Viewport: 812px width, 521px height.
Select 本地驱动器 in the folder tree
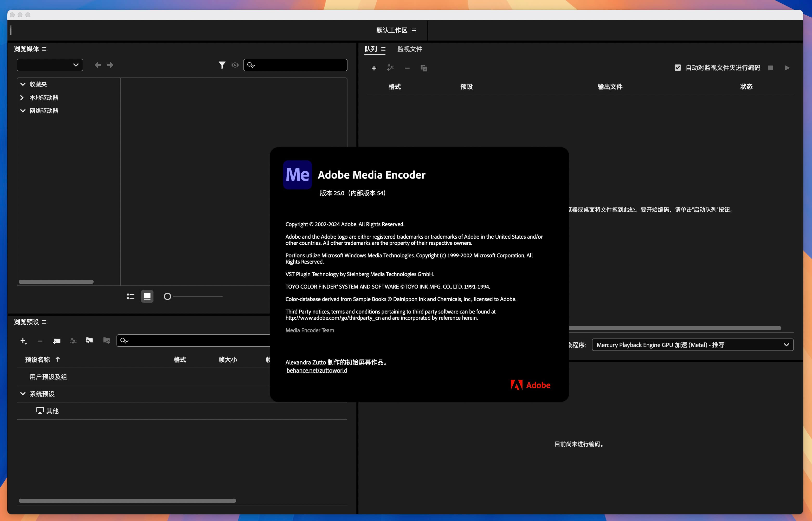pyautogui.click(x=44, y=98)
